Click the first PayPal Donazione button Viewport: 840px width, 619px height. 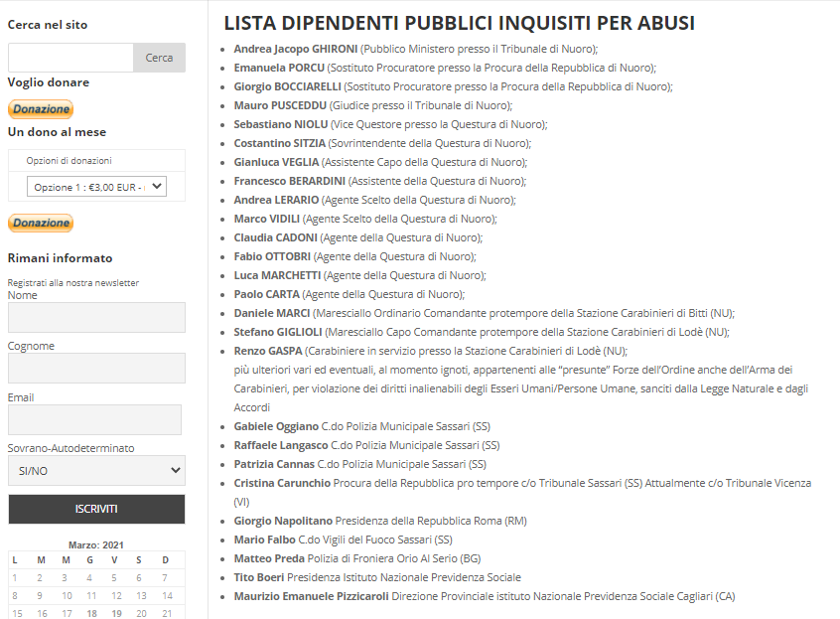tap(41, 109)
